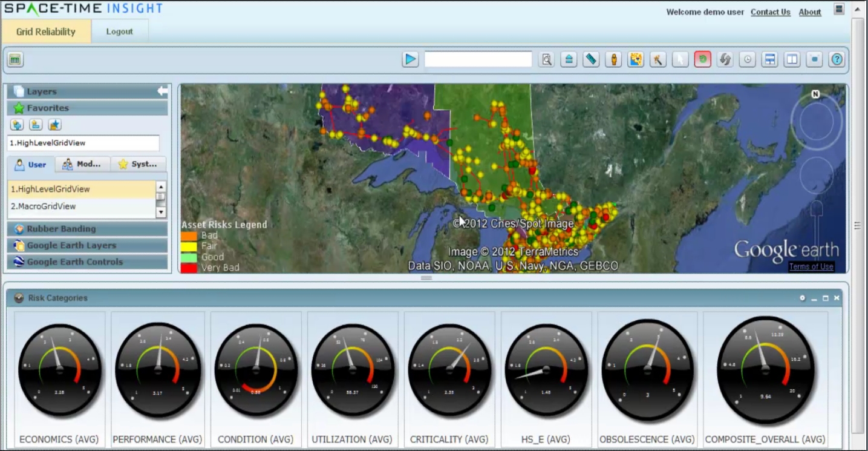Click the splitter handle below the map

tap(426, 278)
